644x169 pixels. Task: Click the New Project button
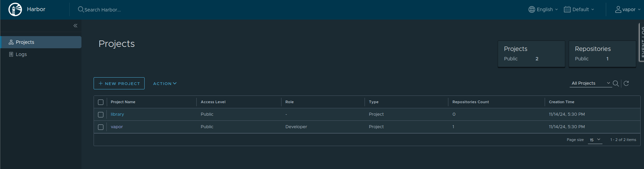pos(119,83)
